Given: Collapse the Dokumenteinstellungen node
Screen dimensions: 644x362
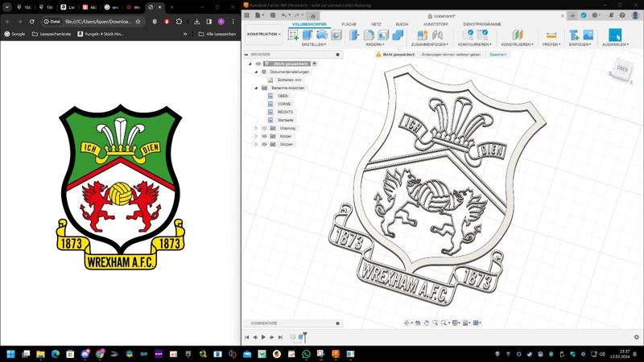Looking at the screenshot, I should click(256, 72).
